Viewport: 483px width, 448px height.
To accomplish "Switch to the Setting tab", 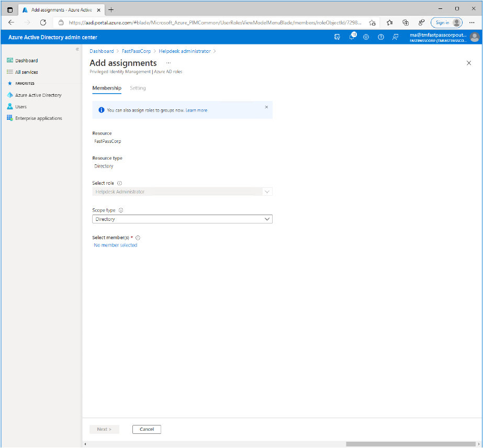I will (138, 88).
